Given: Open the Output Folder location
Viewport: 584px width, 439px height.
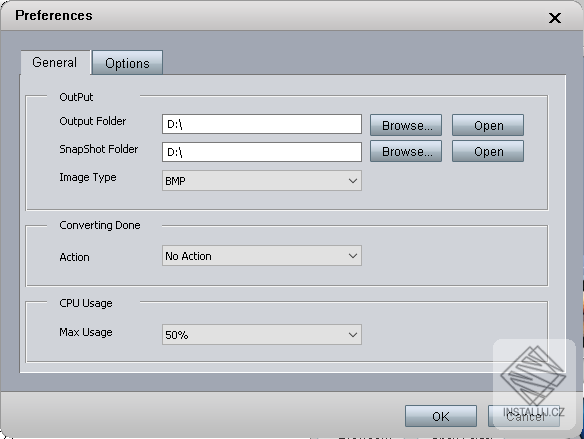Looking at the screenshot, I should pos(488,125).
